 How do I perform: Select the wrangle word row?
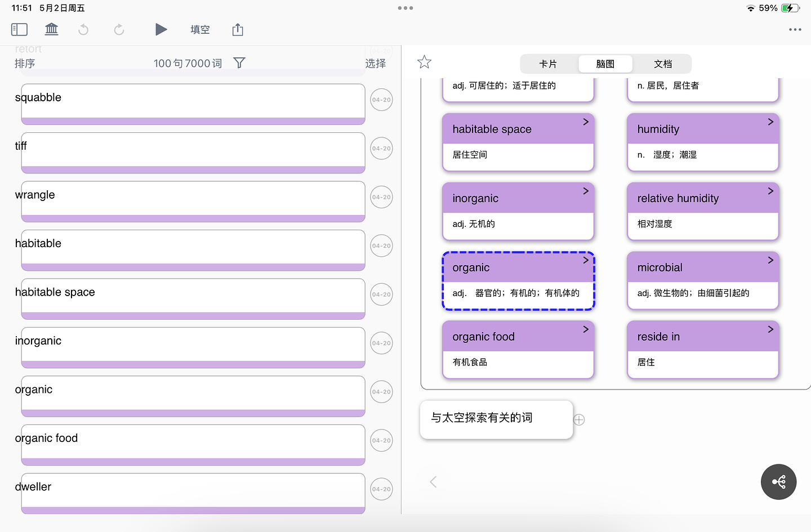tap(193, 202)
